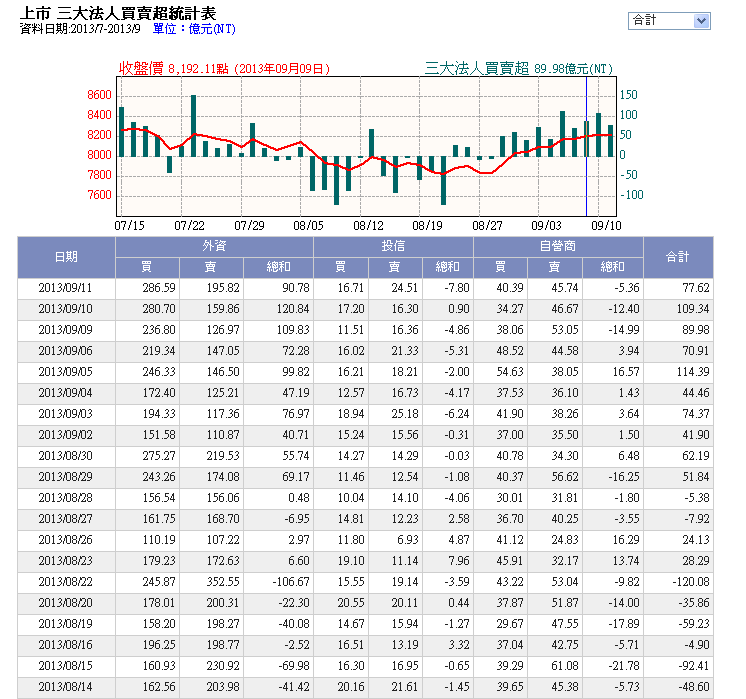
Task: Click the page title 上市 三大法人買賣超統計表
Action: 118,13
